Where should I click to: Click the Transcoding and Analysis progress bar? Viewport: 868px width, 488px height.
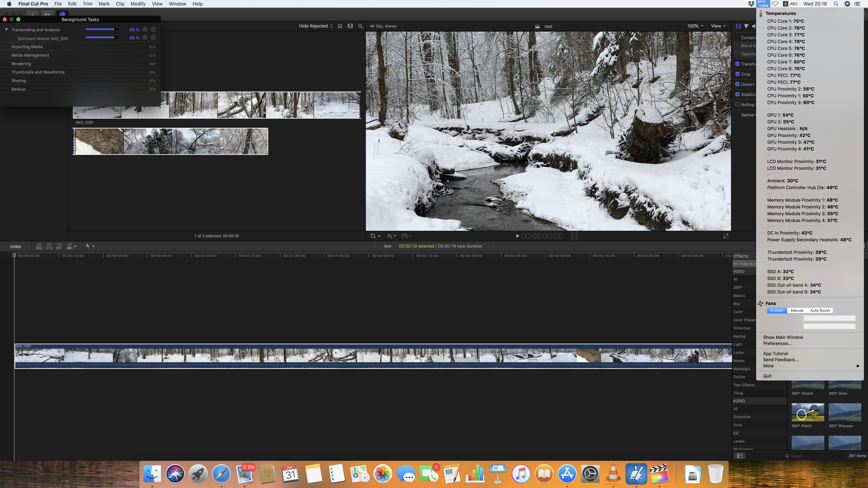102,29
